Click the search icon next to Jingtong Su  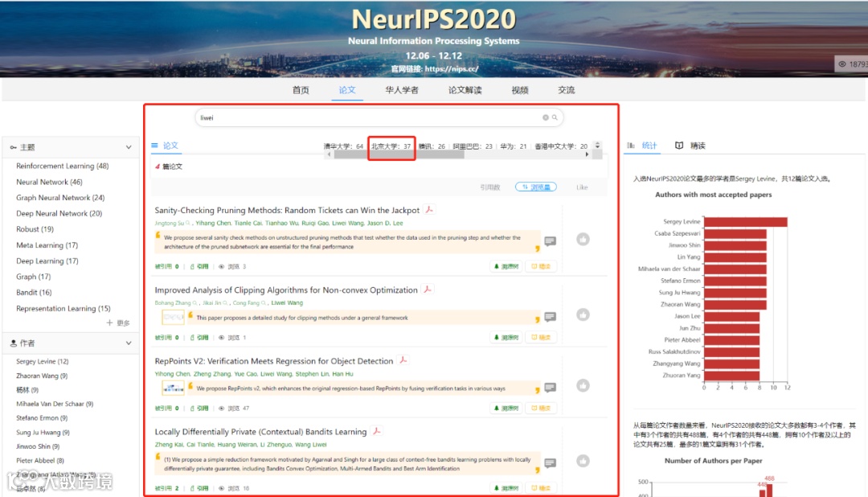coord(188,224)
